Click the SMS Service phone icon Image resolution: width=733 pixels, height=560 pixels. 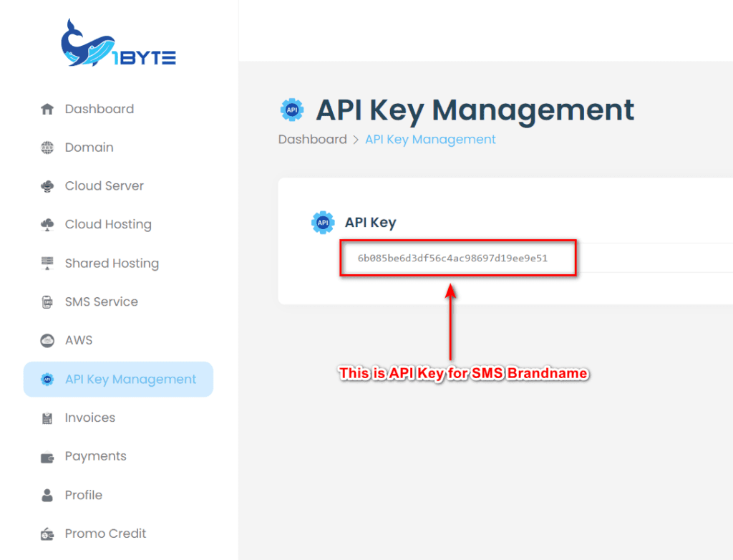pyautogui.click(x=47, y=301)
